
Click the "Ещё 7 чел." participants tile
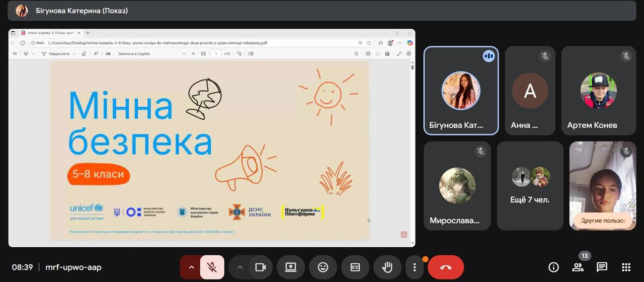tap(530, 186)
